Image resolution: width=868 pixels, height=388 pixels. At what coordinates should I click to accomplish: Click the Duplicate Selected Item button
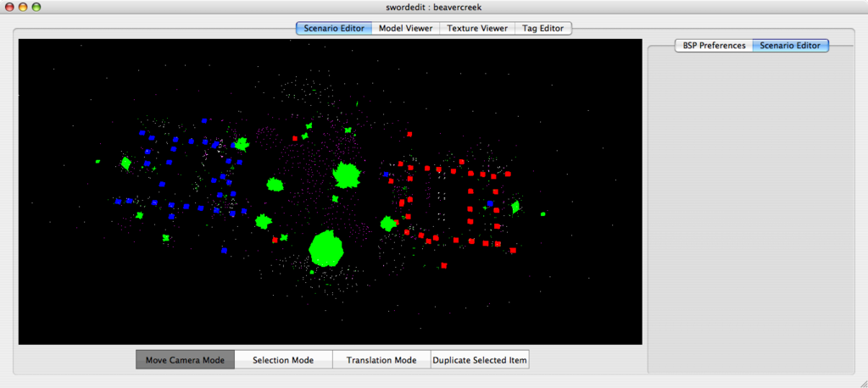(480, 360)
